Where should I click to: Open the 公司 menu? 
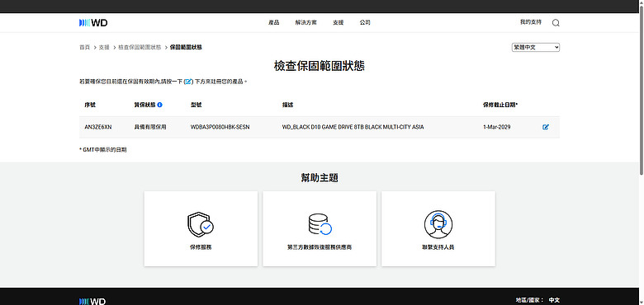(x=365, y=22)
